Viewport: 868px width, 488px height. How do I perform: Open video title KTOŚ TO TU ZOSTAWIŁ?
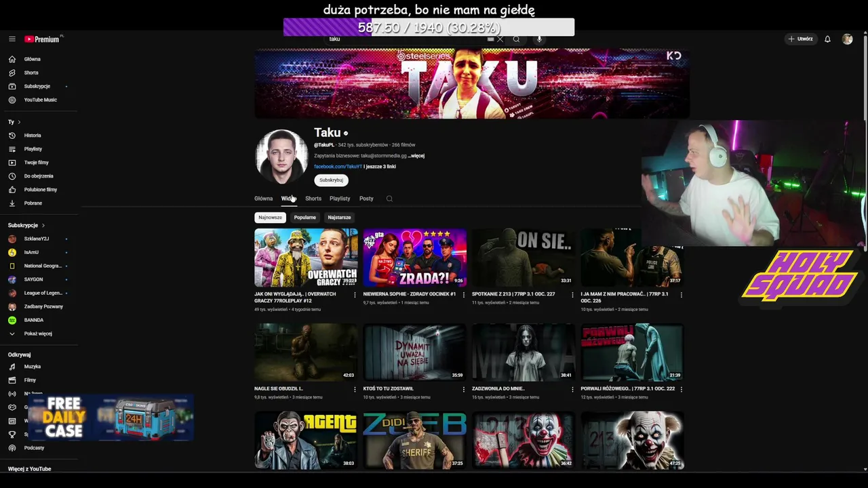click(388, 389)
